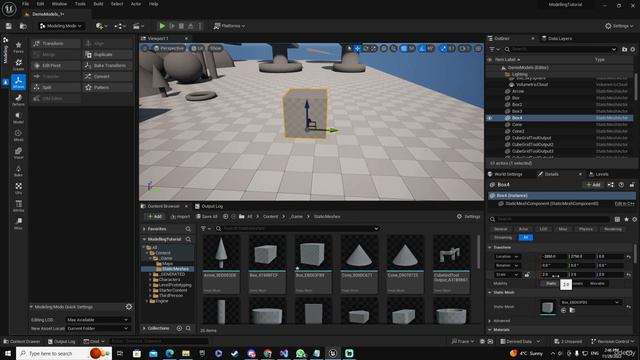Open the Lit view mode dropdown
The width and height of the screenshot is (640, 360).
pyautogui.click(x=197, y=48)
